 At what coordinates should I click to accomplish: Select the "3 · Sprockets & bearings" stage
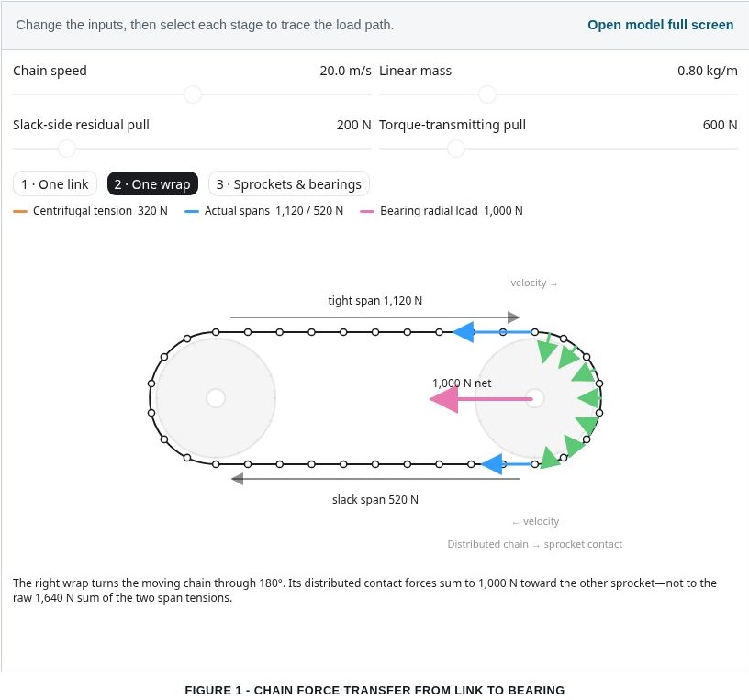(x=289, y=183)
